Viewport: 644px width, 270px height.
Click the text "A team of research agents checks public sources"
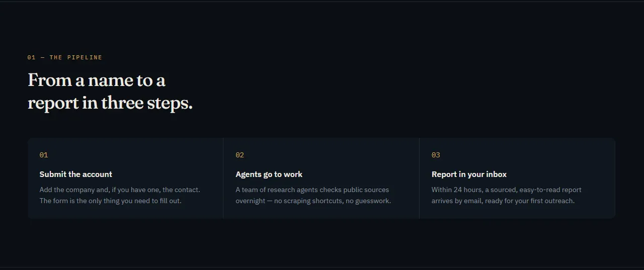click(x=312, y=190)
